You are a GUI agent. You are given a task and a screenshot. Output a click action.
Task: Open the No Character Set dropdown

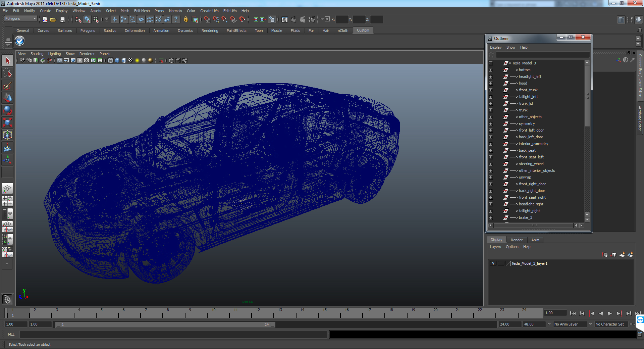click(611, 324)
